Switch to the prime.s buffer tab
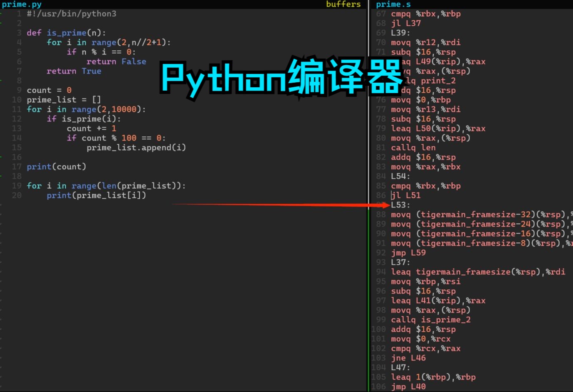 (x=393, y=4)
